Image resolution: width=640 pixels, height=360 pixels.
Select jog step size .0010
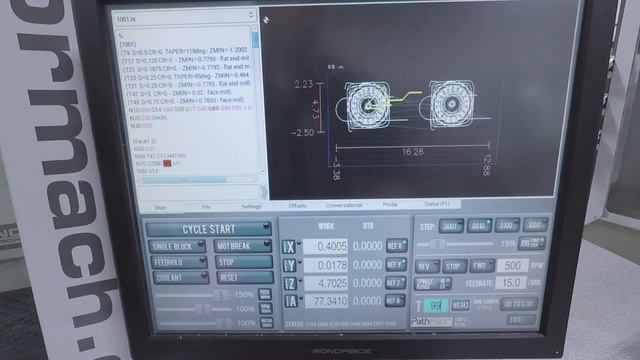[479, 225]
